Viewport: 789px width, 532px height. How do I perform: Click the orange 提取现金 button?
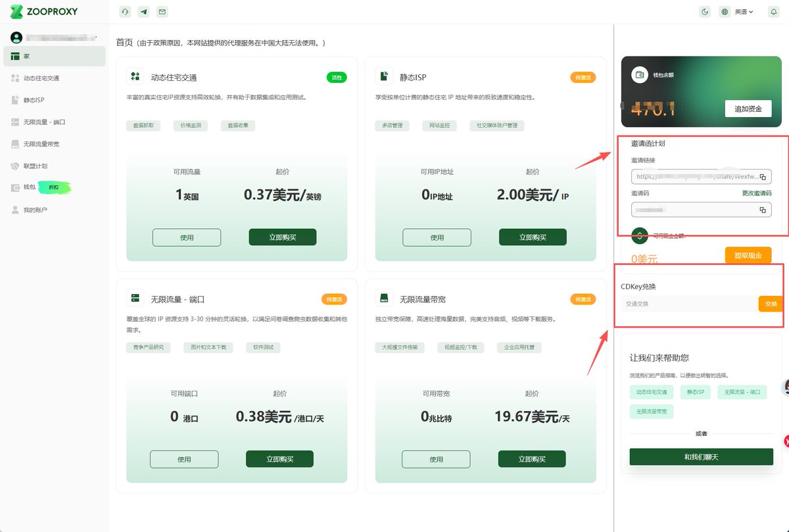pos(748,255)
